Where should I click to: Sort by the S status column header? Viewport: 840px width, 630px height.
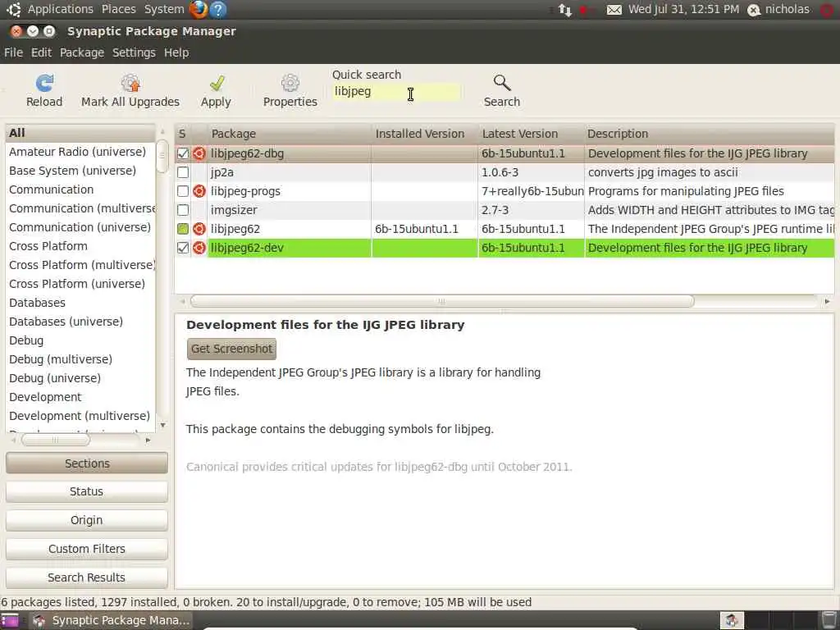pyautogui.click(x=182, y=134)
